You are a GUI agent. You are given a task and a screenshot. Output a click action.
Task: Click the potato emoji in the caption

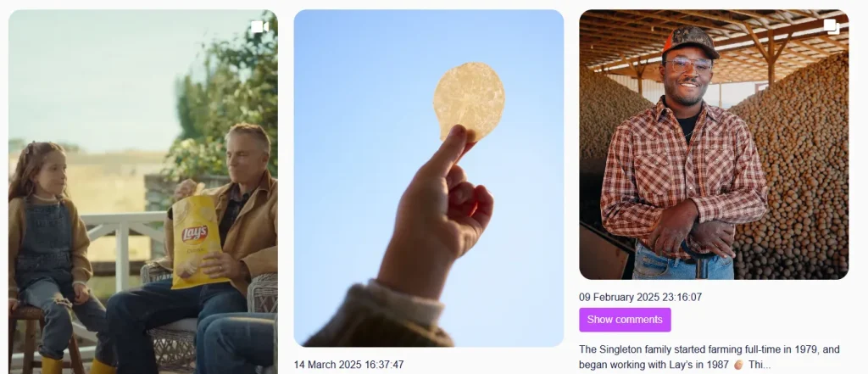coord(738,366)
